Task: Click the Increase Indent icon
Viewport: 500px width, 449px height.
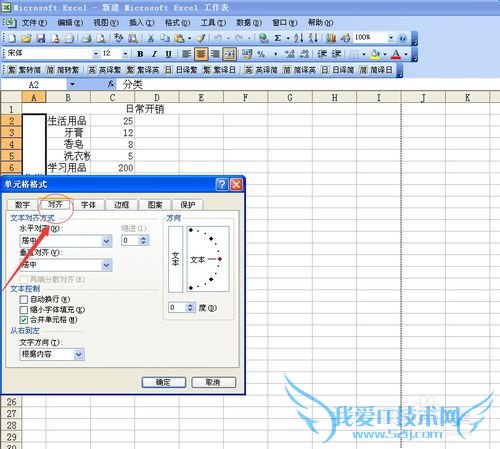Action: pos(336,54)
